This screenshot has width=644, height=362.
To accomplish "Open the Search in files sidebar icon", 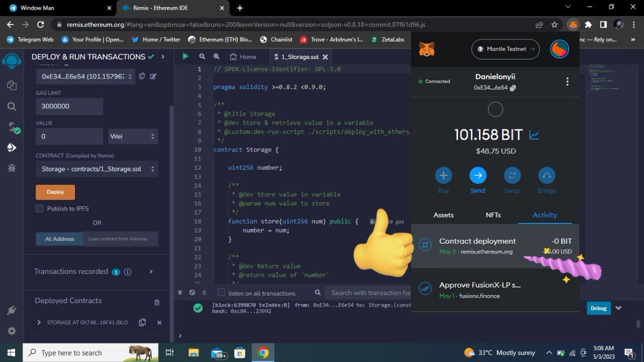I will (x=12, y=106).
